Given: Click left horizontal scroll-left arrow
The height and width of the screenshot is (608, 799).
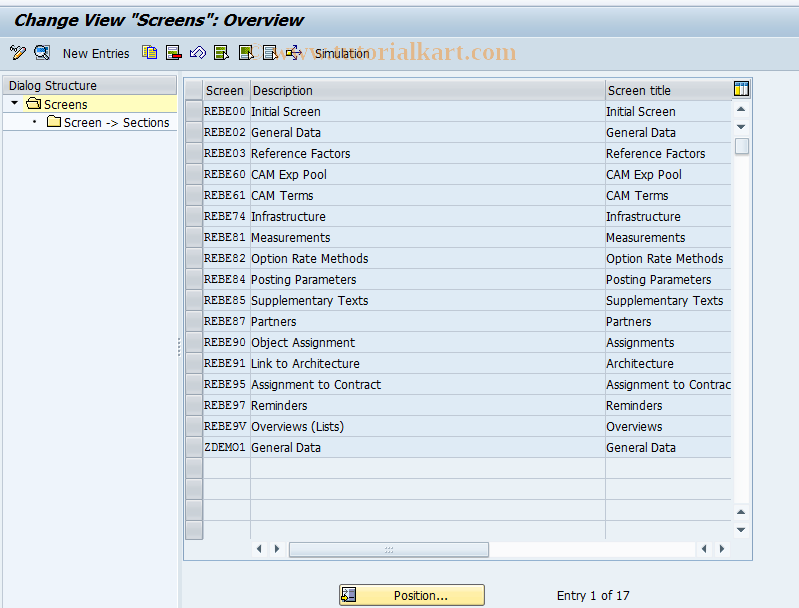Looking at the screenshot, I should point(259,549).
